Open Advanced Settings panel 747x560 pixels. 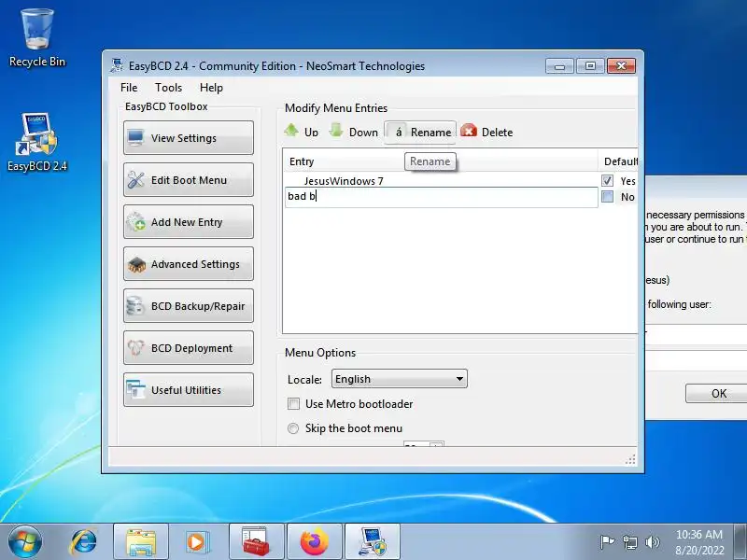(189, 264)
